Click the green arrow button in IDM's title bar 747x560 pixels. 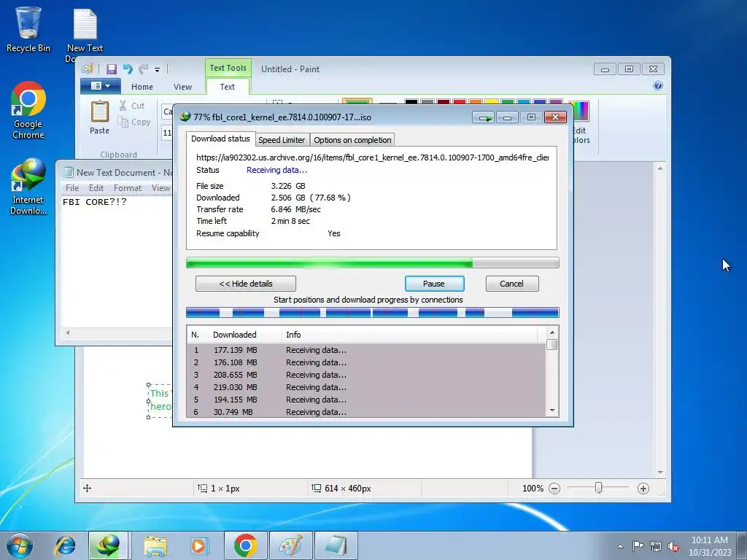pyautogui.click(x=484, y=117)
